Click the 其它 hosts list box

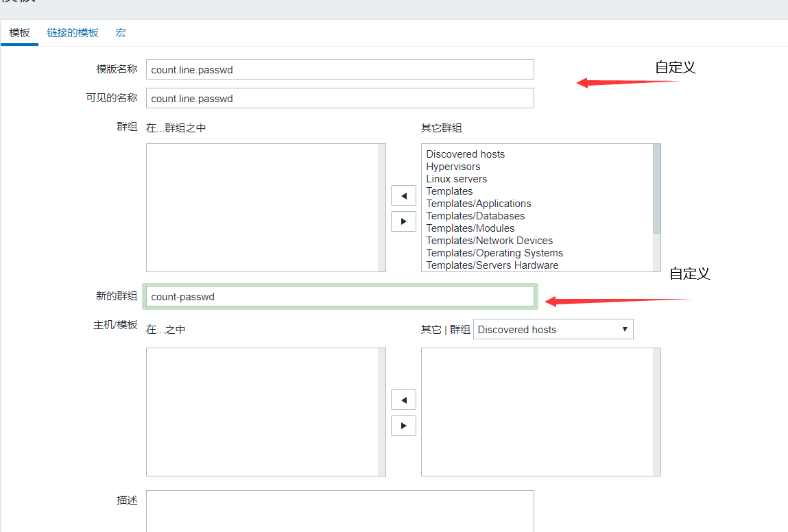[x=540, y=412]
